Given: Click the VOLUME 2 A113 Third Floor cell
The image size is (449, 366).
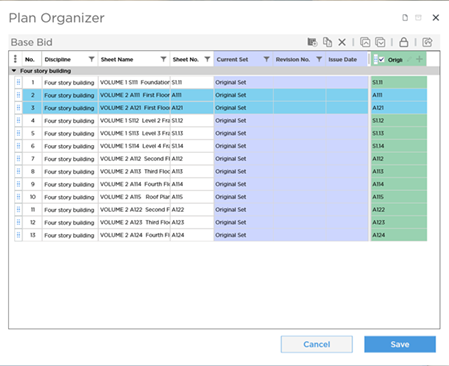Looking at the screenshot, I should point(135,171).
